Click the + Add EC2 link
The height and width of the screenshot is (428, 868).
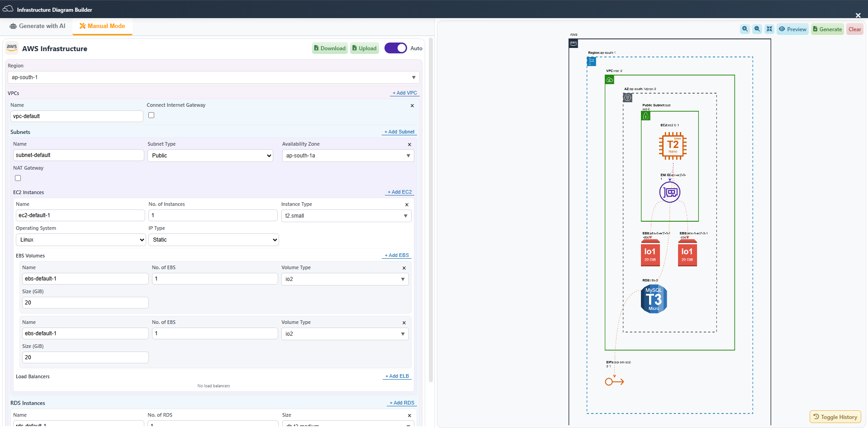point(400,192)
